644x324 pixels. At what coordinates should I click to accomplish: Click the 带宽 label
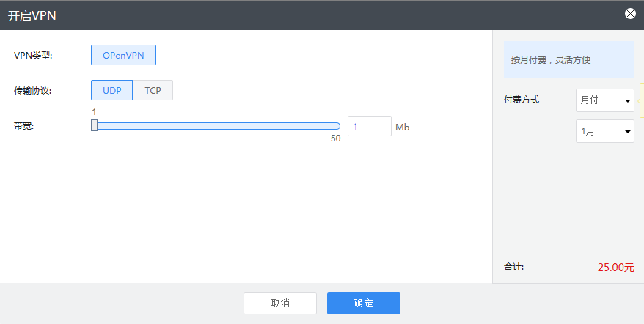(23, 126)
